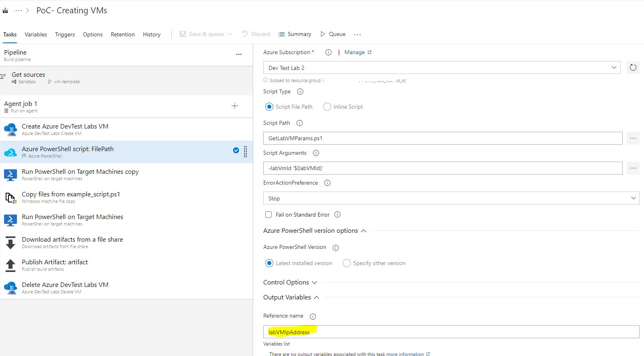This screenshot has width=644, height=356.
Task: Show info for Script Path
Action: [x=299, y=123]
